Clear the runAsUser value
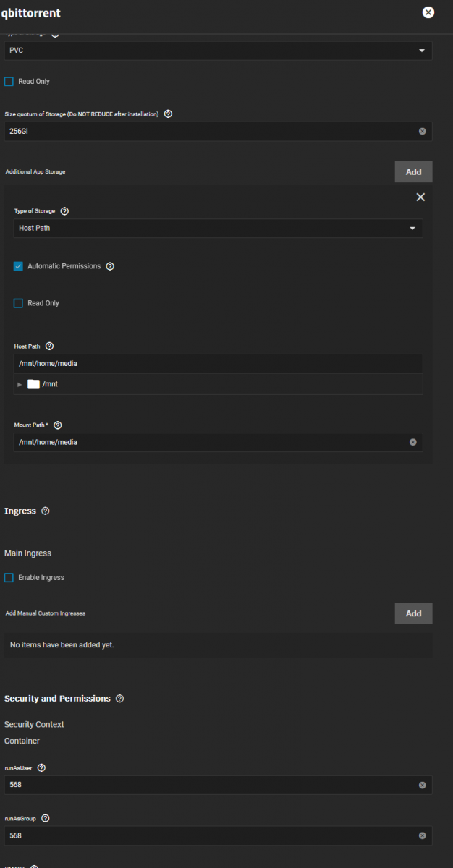This screenshot has height=868, width=453. pos(423,785)
